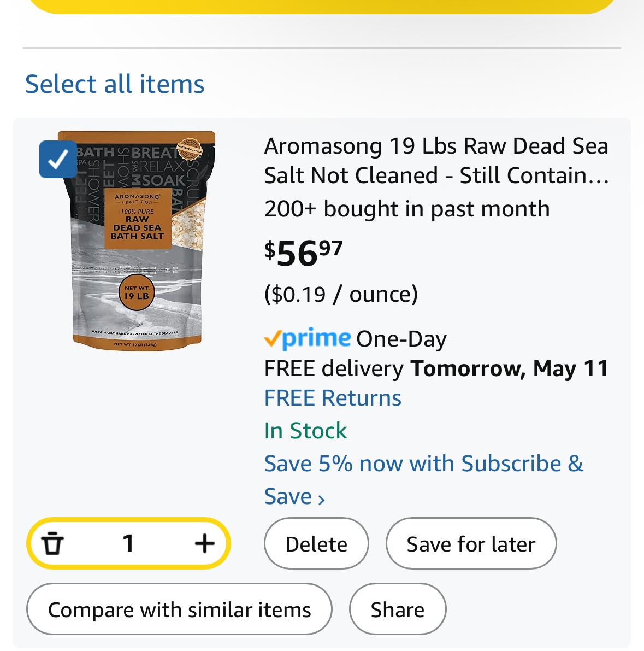Click the FREE delivery Tomorrow, May 11 text

pos(436,368)
